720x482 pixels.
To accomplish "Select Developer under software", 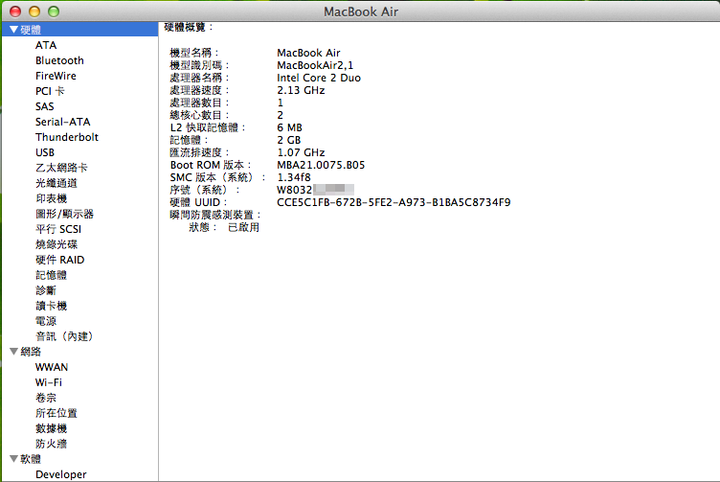I will pos(61,475).
